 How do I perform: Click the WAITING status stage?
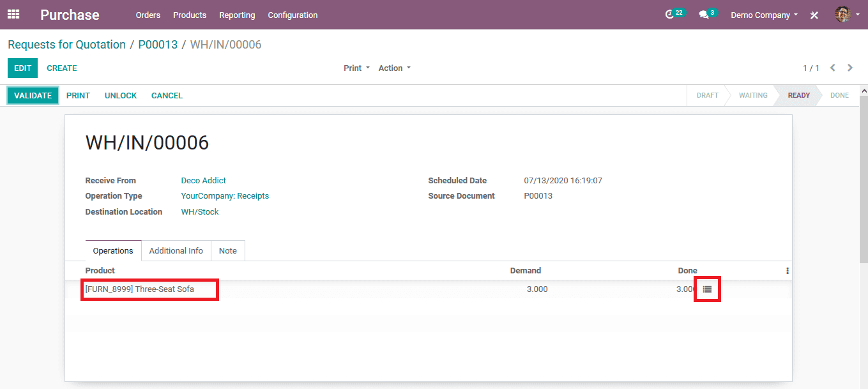[x=753, y=95]
